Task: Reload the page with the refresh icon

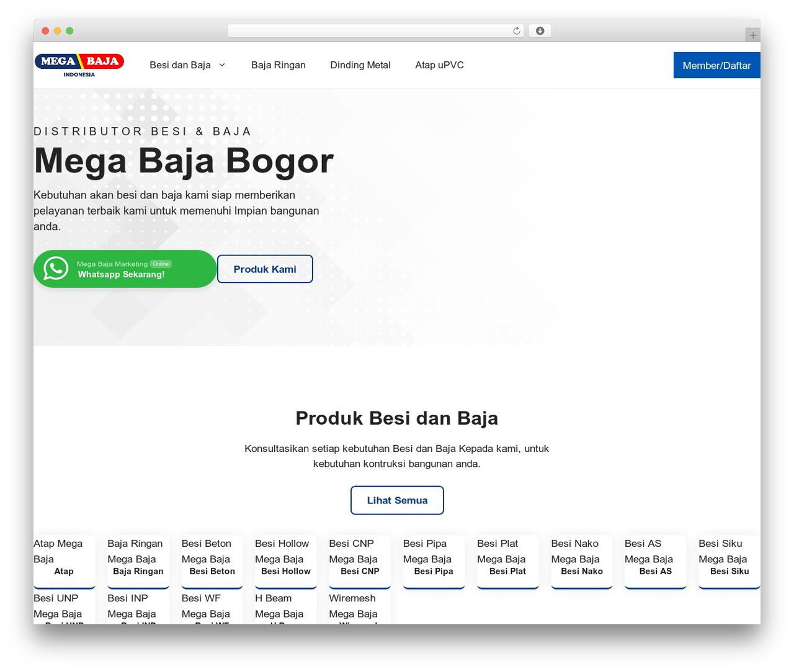Action: (x=517, y=31)
